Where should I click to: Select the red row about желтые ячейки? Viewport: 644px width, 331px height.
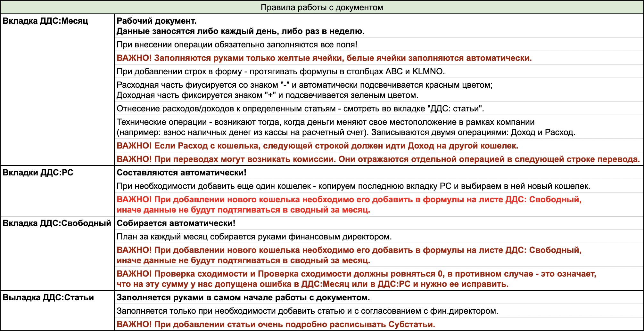(x=379, y=58)
